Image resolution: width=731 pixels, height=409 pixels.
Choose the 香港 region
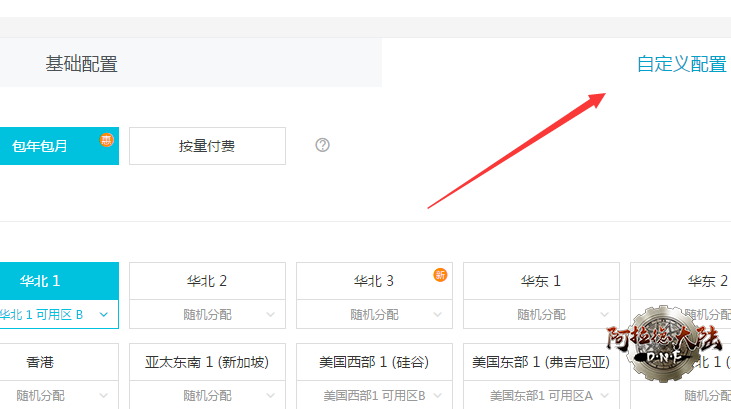41,362
